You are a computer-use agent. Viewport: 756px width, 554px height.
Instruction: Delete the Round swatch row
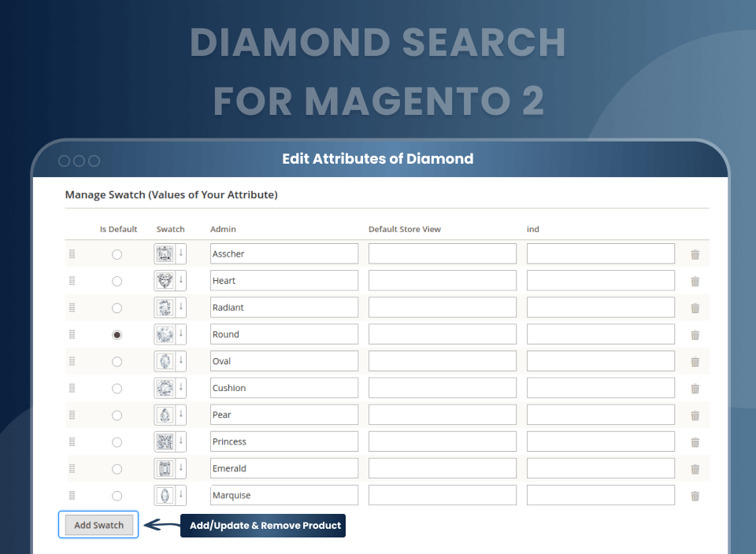tap(695, 334)
